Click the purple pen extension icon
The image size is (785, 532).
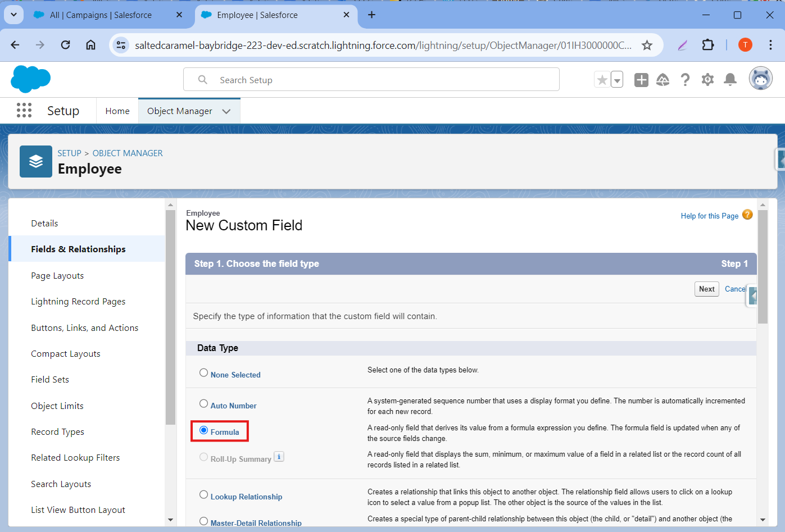pyautogui.click(x=682, y=45)
